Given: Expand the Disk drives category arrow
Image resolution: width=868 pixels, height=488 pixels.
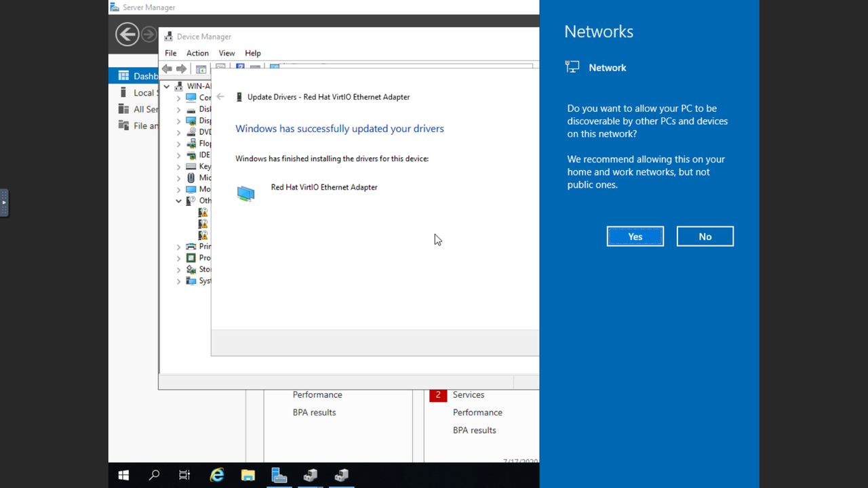Looking at the screenshot, I should point(179,109).
